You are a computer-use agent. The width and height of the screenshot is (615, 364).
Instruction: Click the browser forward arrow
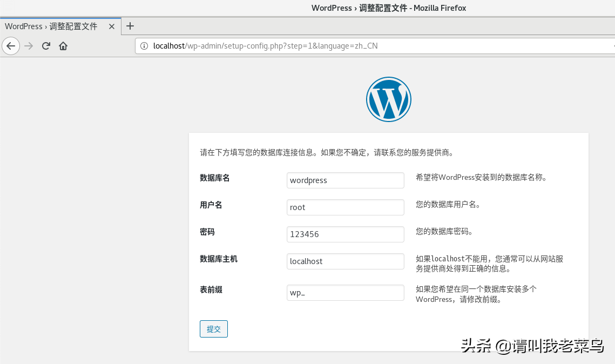(x=29, y=46)
